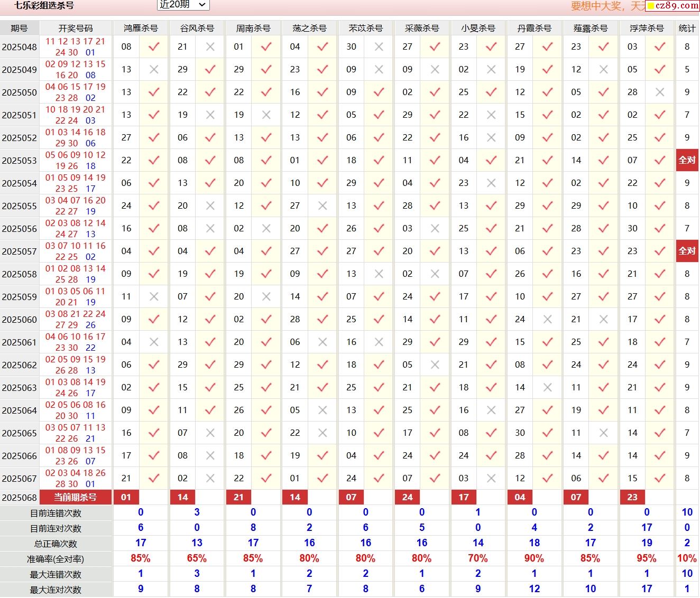Click 小旻 cross mark in row 2025064
This screenshot has height=598, width=700.
pyautogui.click(x=491, y=410)
